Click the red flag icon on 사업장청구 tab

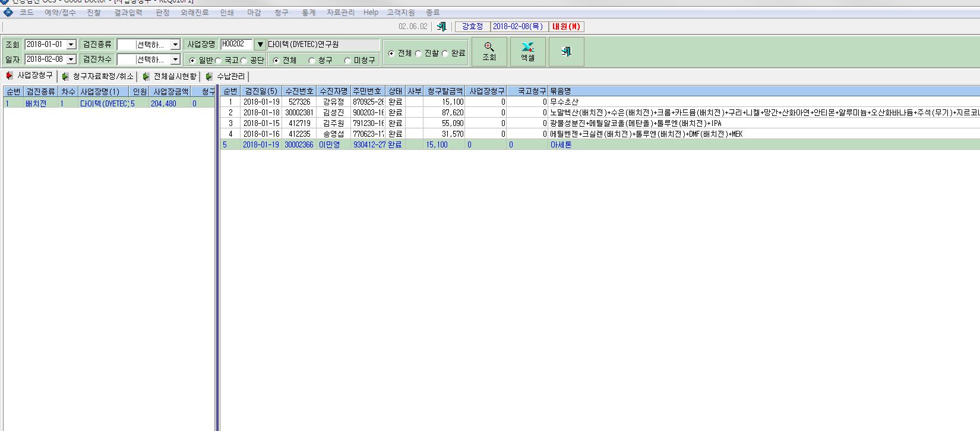coord(10,76)
